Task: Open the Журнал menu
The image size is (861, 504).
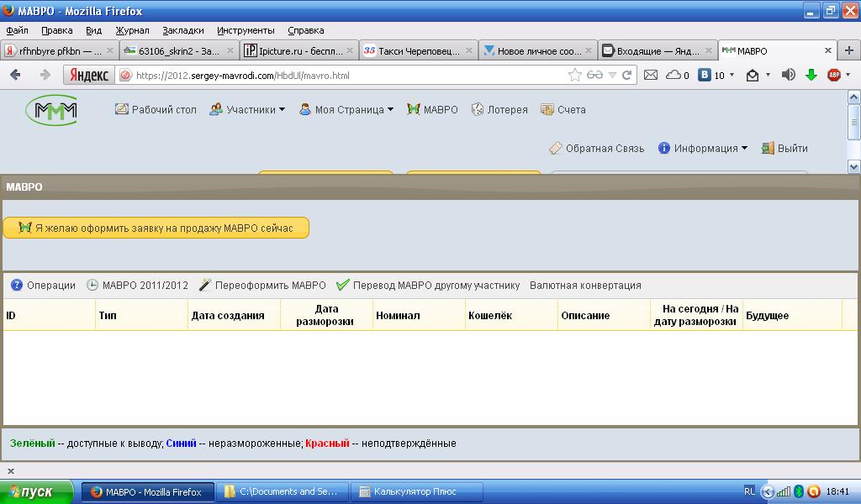Action: pyautogui.click(x=132, y=30)
